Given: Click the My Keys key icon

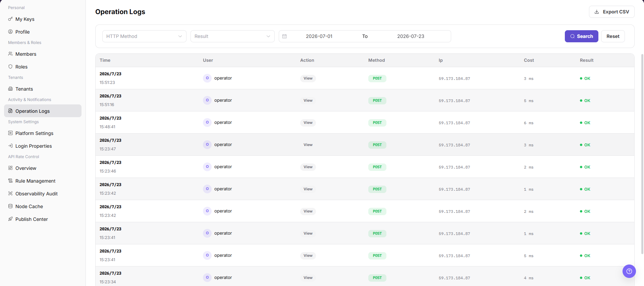Looking at the screenshot, I should click(10, 19).
